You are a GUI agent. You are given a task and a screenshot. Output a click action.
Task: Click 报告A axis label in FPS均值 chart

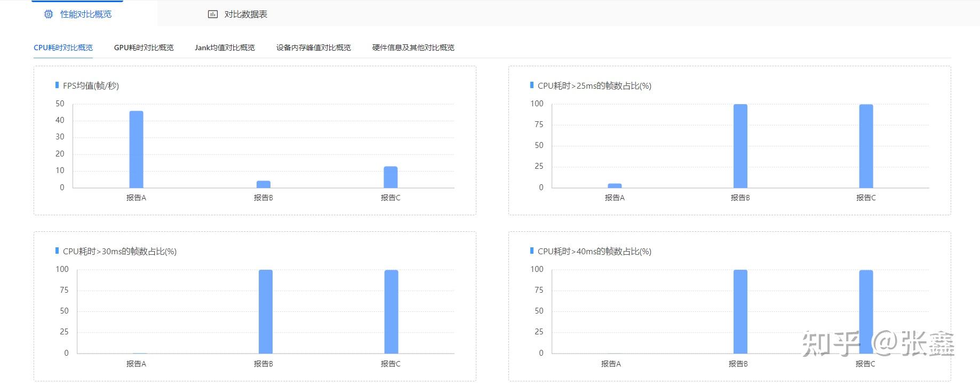click(x=136, y=198)
